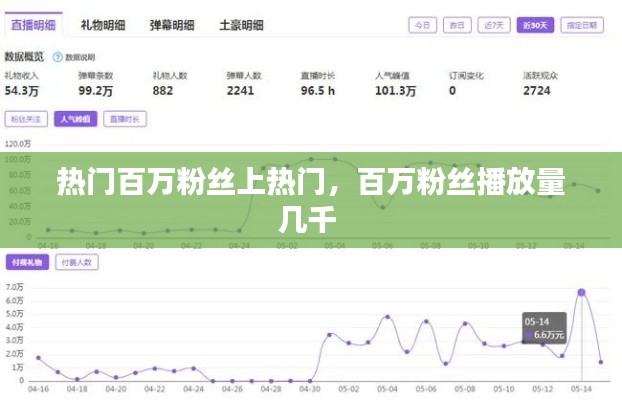Open the 土豪明细 tab
Image resolution: width=622 pixels, height=400 pixels.
(242, 23)
